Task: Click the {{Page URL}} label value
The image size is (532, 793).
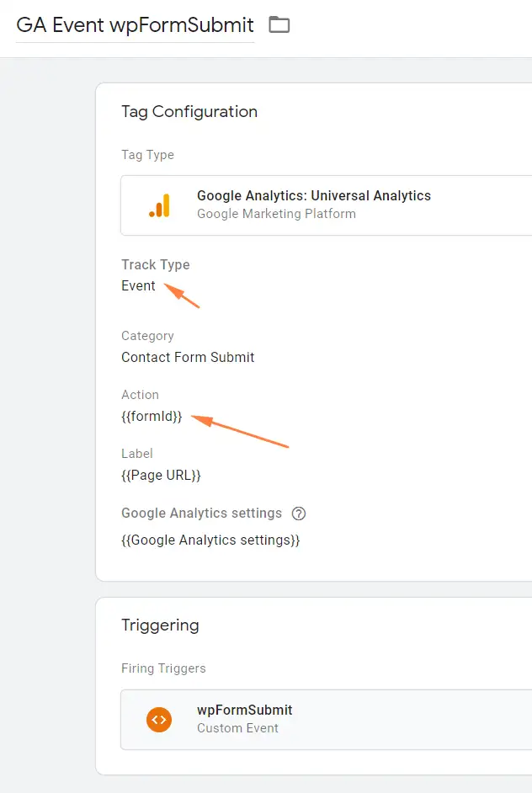Action: tap(161, 475)
